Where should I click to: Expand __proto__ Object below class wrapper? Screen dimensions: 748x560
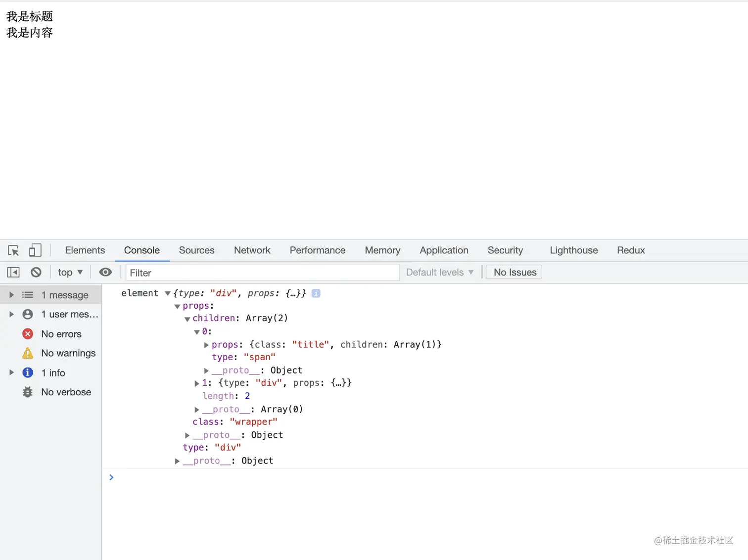point(187,435)
